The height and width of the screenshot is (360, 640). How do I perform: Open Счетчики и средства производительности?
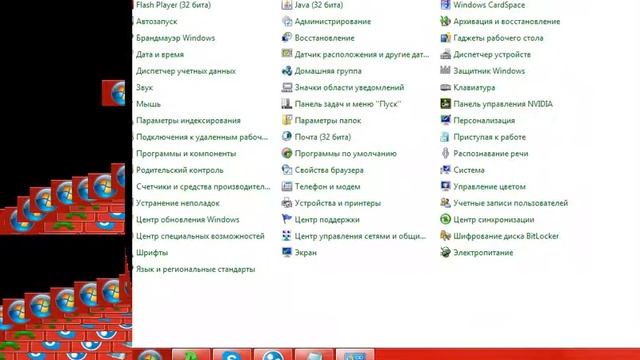203,187
